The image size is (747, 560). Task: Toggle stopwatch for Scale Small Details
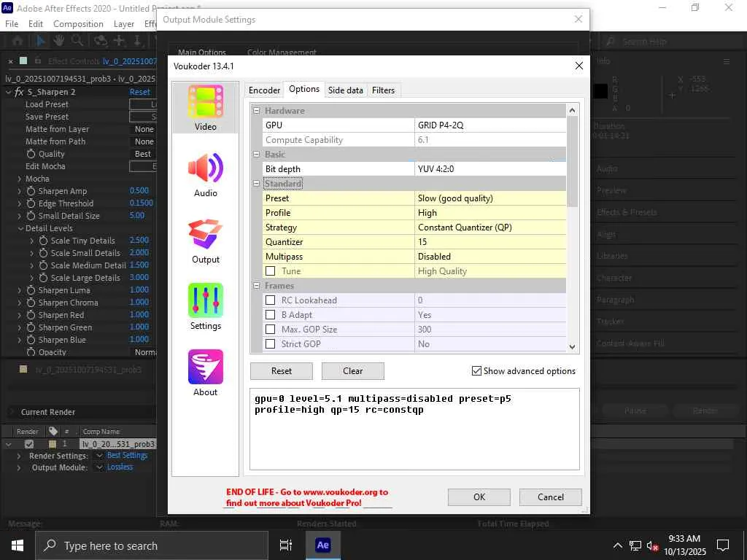click(43, 253)
